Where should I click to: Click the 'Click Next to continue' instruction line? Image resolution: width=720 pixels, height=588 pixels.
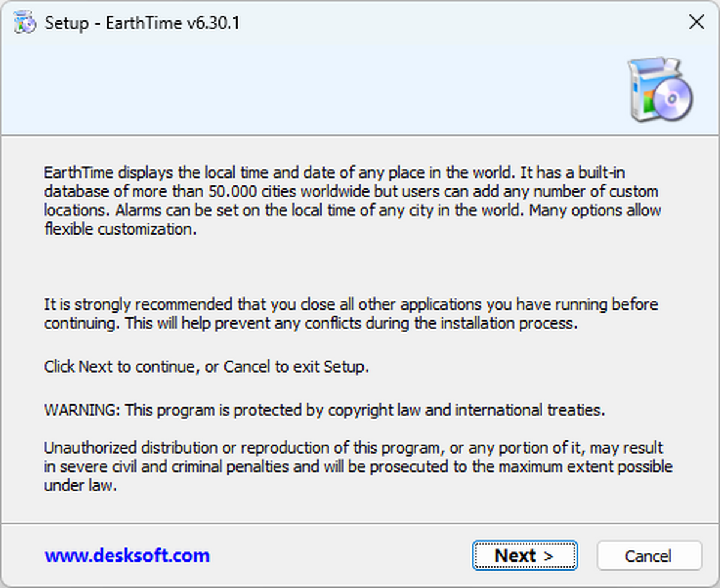206,367
